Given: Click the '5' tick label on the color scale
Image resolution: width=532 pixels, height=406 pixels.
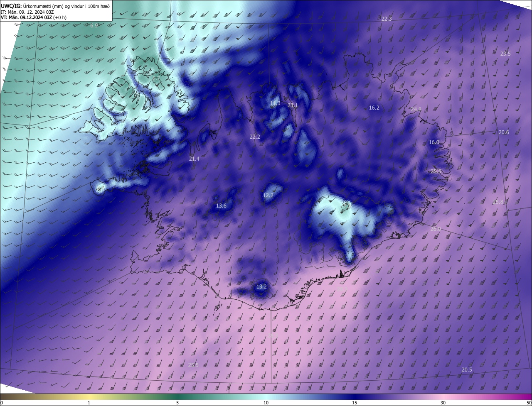Looking at the screenshot, I should pos(177,403).
